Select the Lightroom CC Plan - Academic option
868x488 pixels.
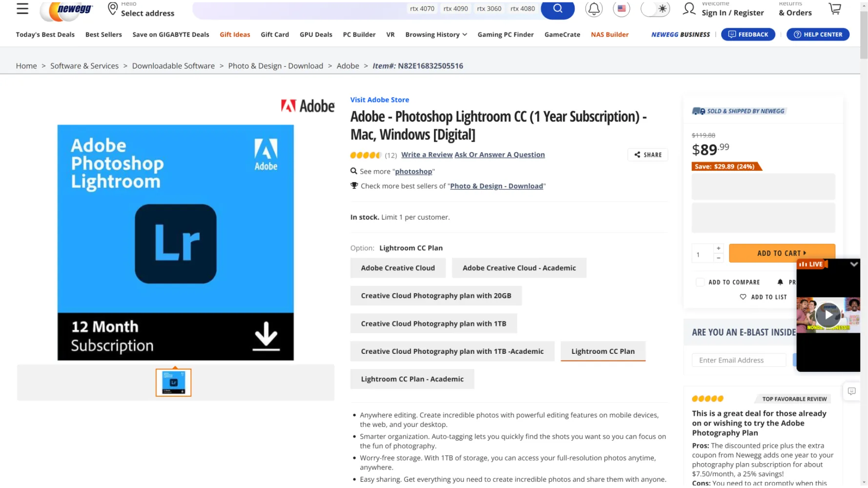coord(412,379)
